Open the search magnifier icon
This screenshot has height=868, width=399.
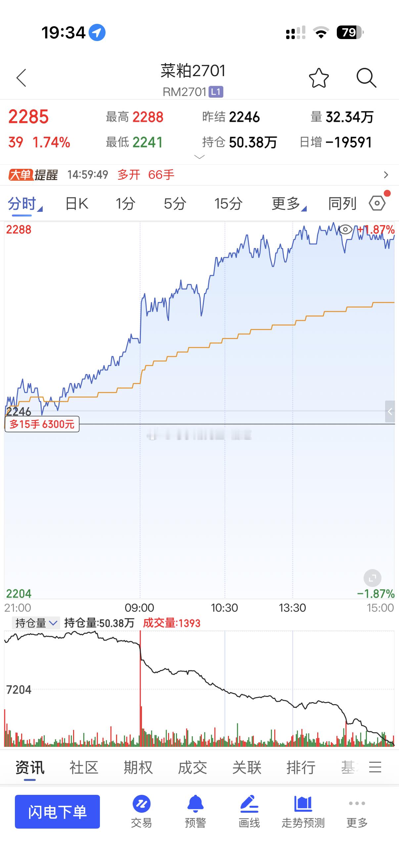(366, 78)
